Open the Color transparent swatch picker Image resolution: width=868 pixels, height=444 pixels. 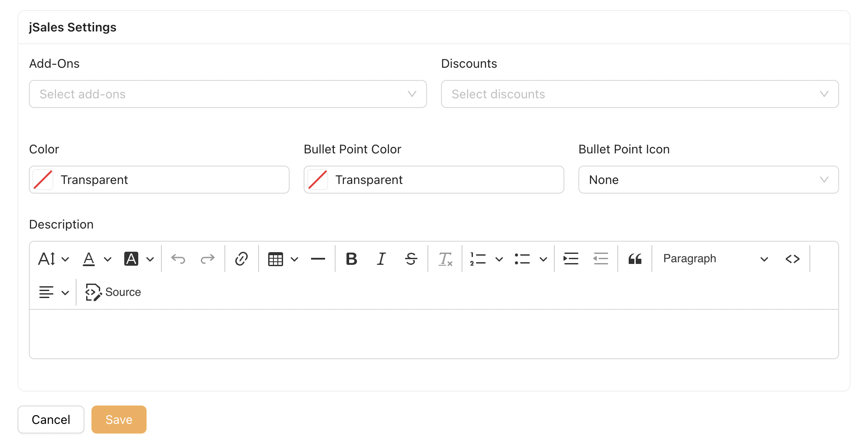tap(43, 180)
